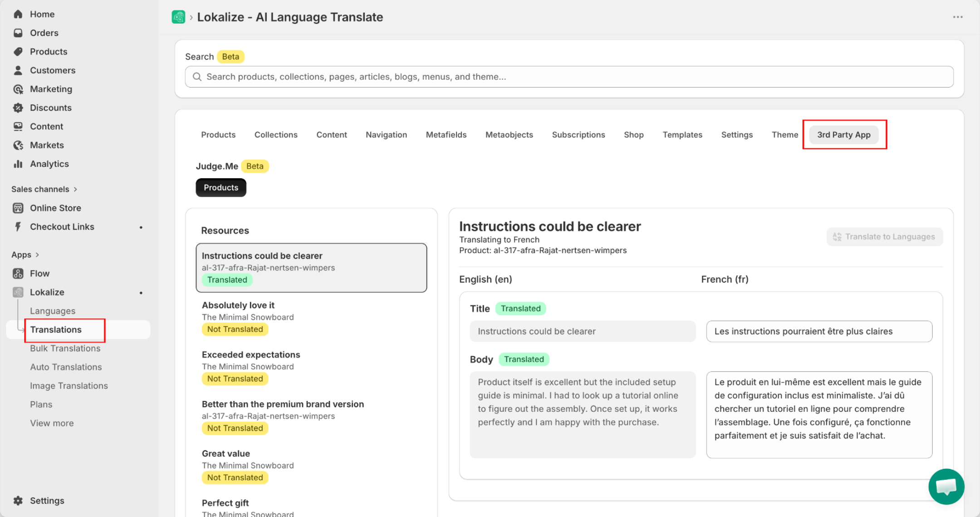Open Image Translations in sidebar
The width and height of the screenshot is (980, 517).
(69, 386)
